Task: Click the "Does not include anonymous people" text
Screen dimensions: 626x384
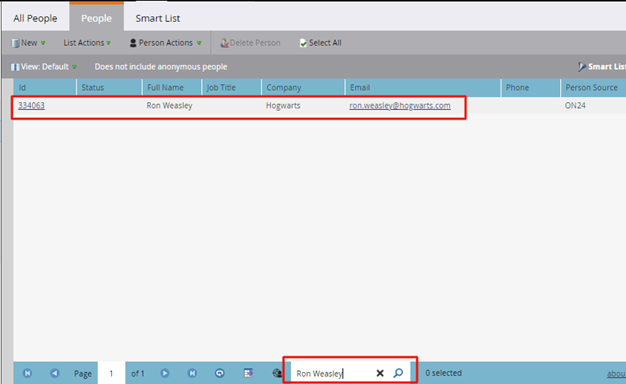Action: [161, 67]
